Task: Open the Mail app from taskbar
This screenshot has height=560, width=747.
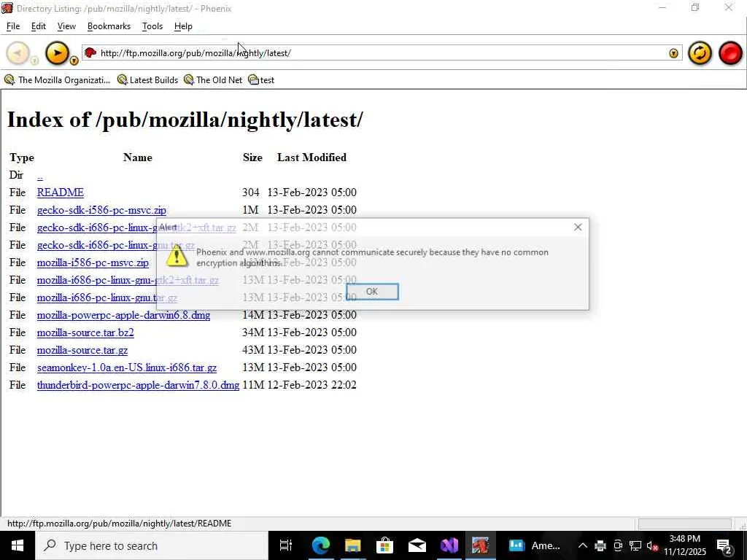Action: (417, 545)
